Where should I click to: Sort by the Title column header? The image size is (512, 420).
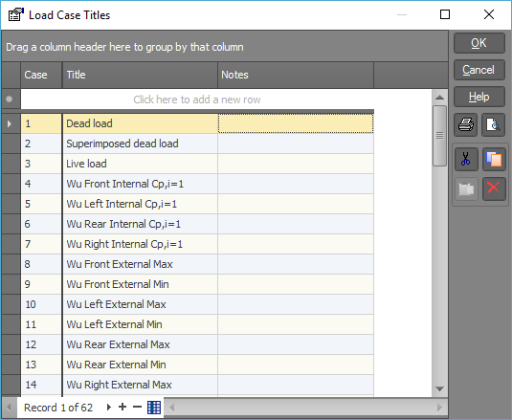click(x=140, y=75)
